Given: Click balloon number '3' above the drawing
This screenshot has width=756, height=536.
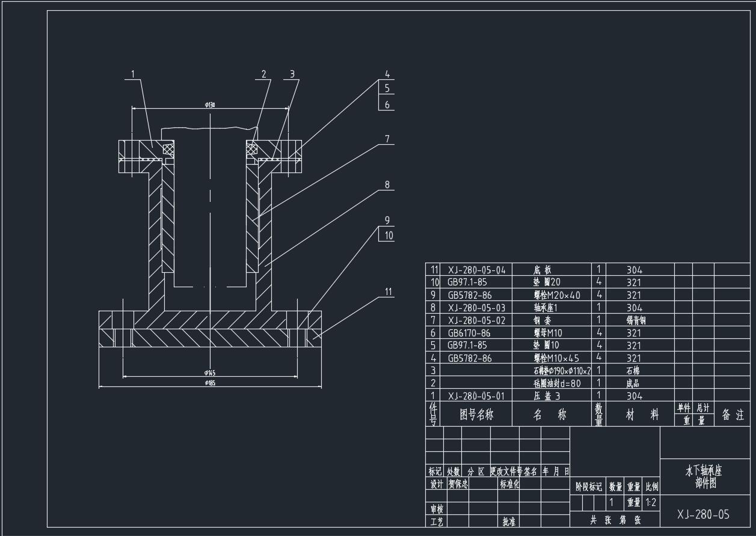Looking at the screenshot, I should tap(292, 75).
